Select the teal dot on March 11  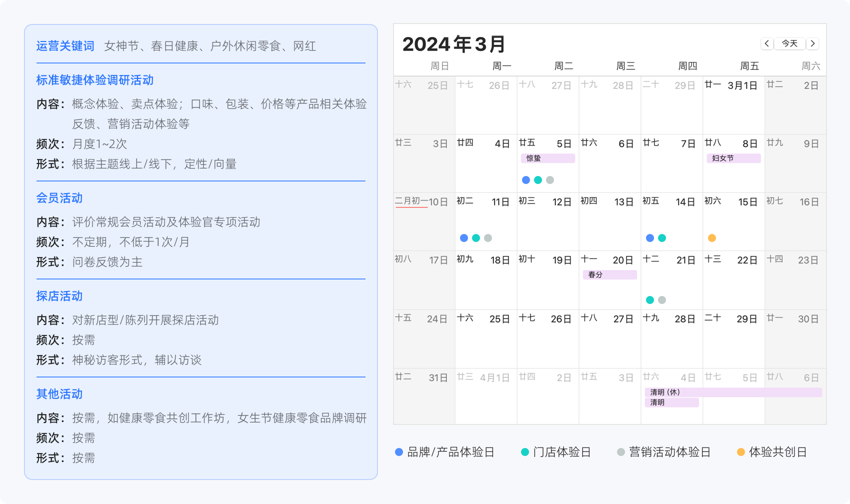tap(476, 238)
